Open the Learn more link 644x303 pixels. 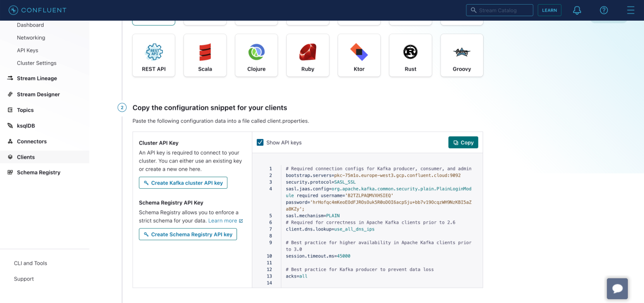point(225,221)
